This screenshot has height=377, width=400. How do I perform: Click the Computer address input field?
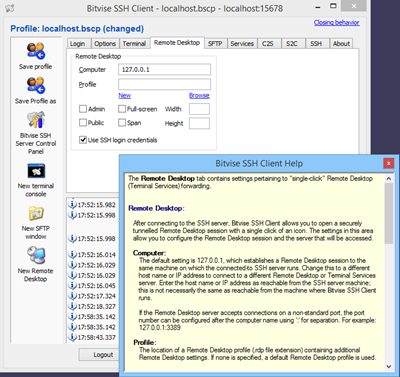pyautogui.click(x=164, y=69)
